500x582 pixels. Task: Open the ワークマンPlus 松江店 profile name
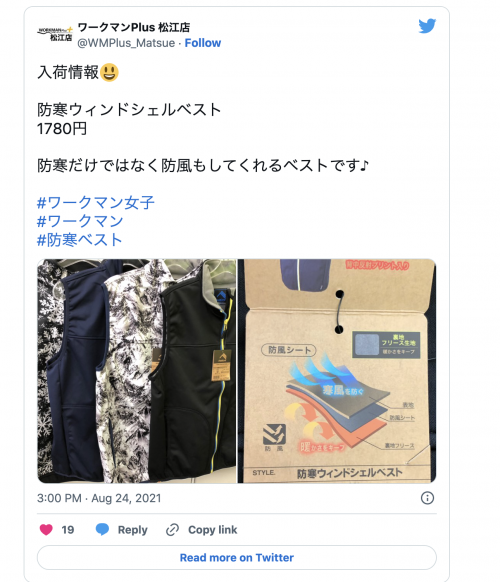tap(134, 27)
